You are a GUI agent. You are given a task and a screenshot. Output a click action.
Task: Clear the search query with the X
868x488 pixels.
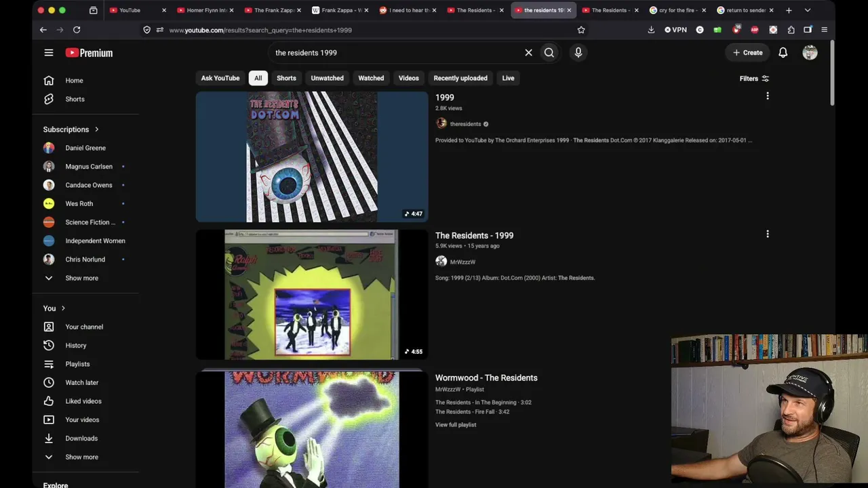click(x=529, y=53)
